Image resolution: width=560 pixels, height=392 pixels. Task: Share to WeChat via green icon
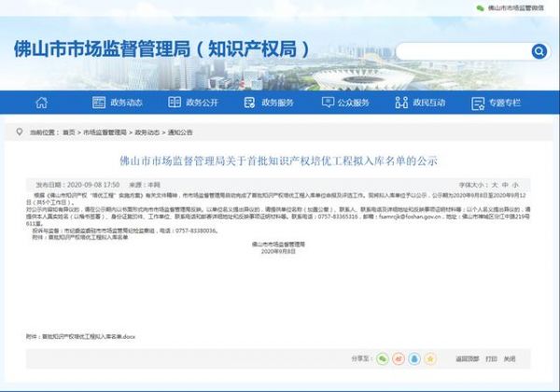[382, 358]
